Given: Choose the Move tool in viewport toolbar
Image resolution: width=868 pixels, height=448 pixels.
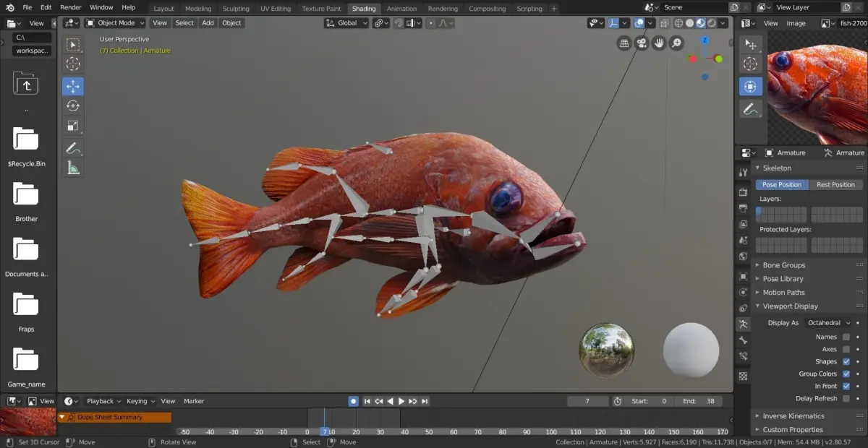Looking at the screenshot, I should tap(73, 87).
